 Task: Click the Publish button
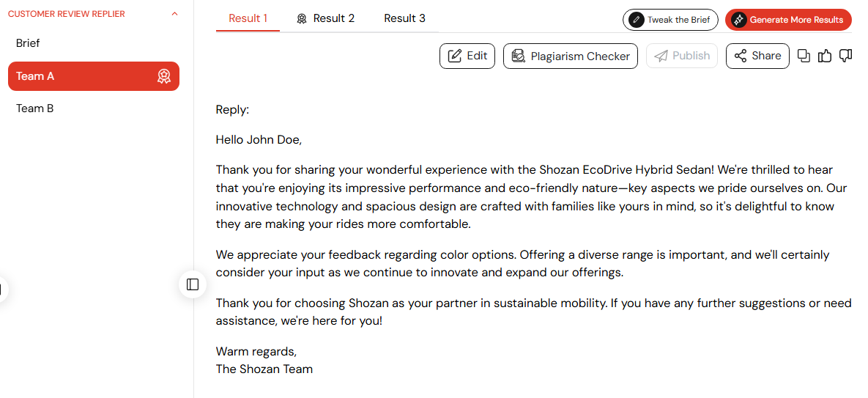pos(681,56)
